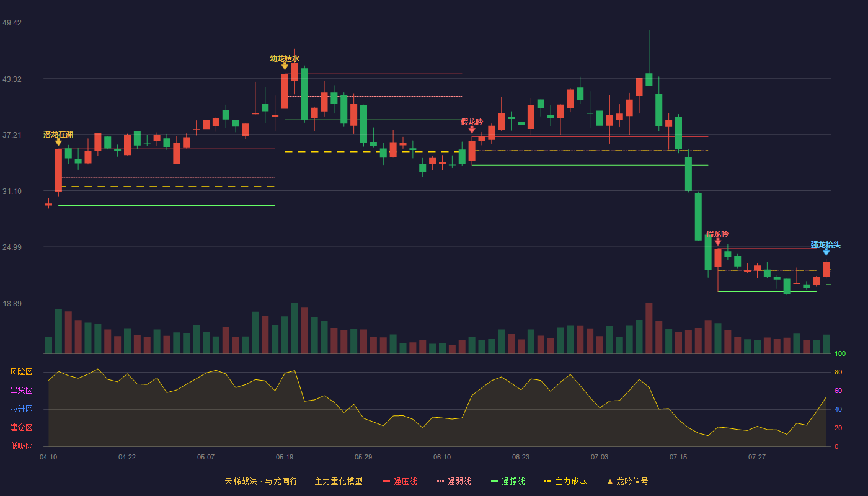Click the 04-22 date label
The width and height of the screenshot is (868, 496).
pyautogui.click(x=127, y=457)
